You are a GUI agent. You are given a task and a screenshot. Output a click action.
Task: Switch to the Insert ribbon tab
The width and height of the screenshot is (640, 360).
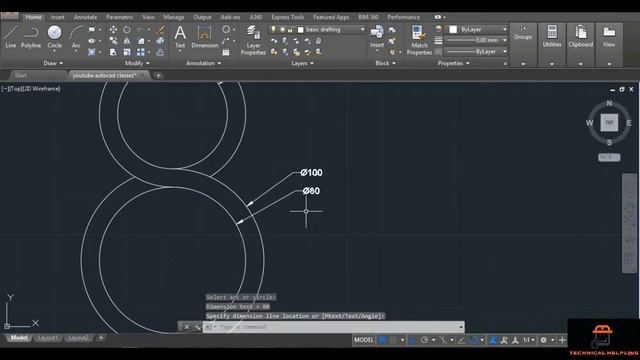[x=57, y=17]
